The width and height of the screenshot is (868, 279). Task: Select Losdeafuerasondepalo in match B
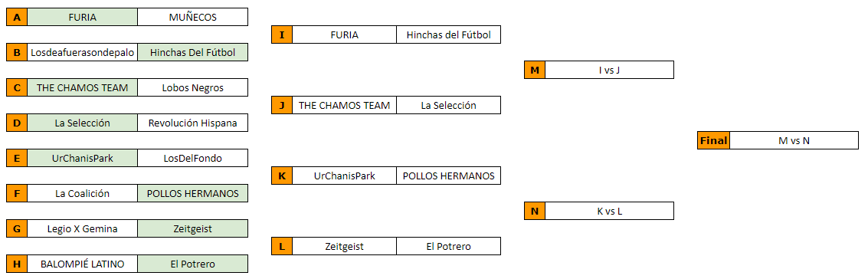[83, 53]
